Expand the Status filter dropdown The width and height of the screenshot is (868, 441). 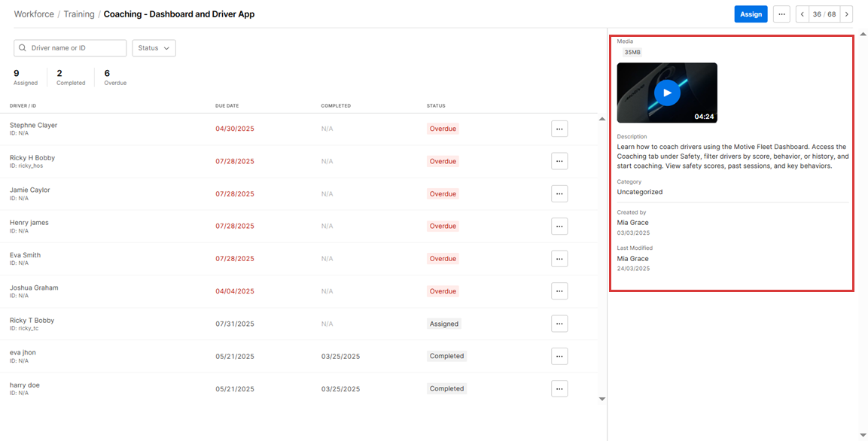tap(154, 48)
